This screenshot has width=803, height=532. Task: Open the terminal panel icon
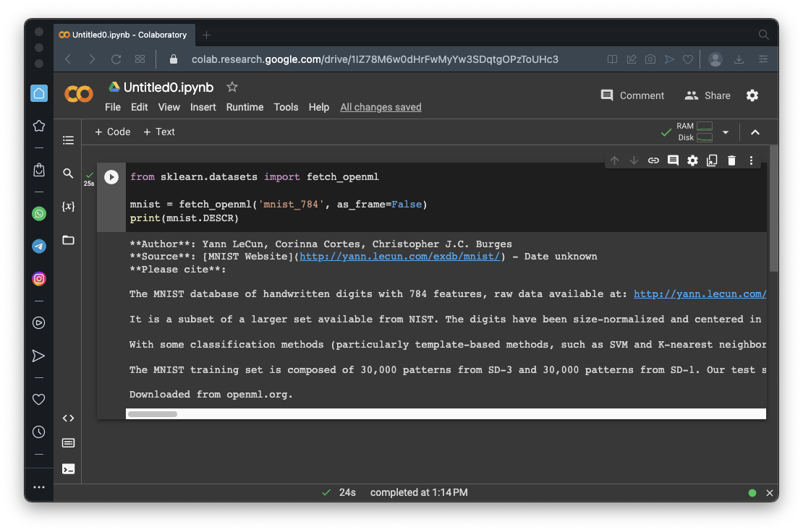point(68,468)
